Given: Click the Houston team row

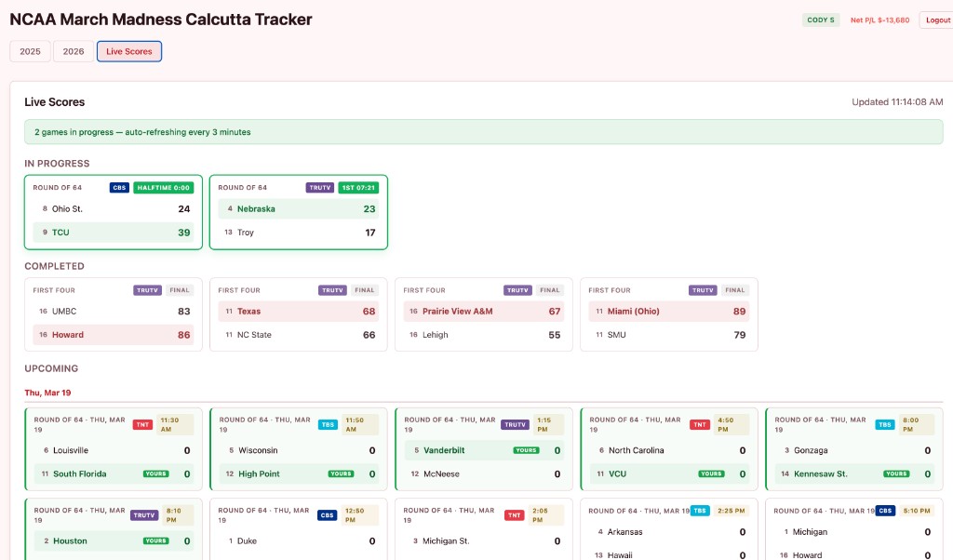Looking at the screenshot, I should tap(112, 541).
